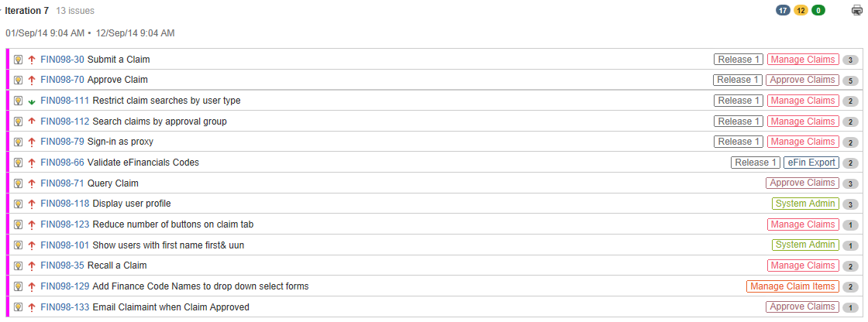Click the blue 17 to-do estimate badge
868x322 pixels.
click(783, 10)
